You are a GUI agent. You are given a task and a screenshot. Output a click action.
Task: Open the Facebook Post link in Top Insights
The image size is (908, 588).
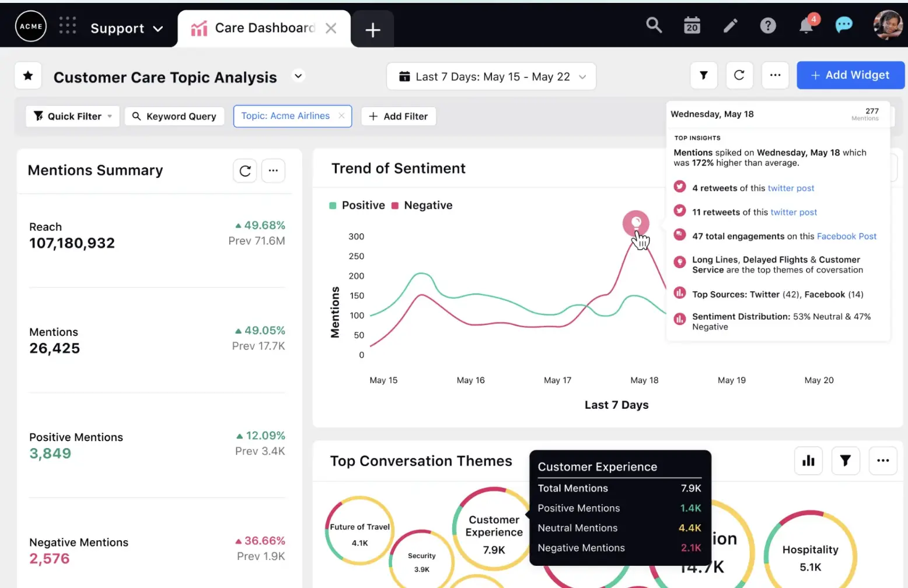click(847, 236)
